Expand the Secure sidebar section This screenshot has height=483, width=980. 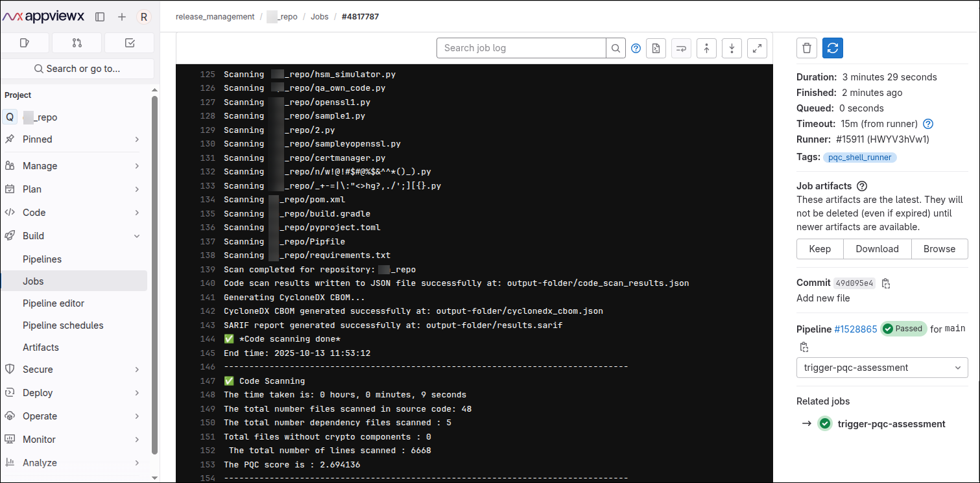73,370
